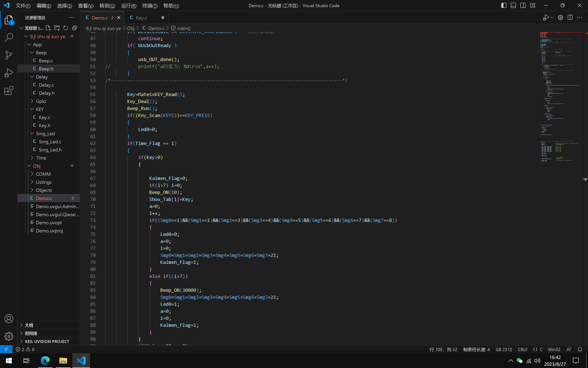This screenshot has width=588, height=368.
Task: Open Microsoft Edge from the taskbar
Action: [x=45, y=360]
